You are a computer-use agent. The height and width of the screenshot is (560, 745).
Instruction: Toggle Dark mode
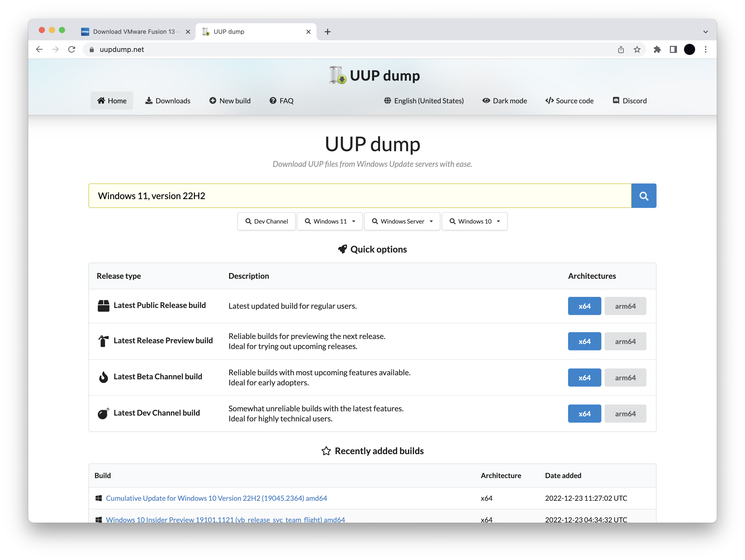[x=505, y=101]
